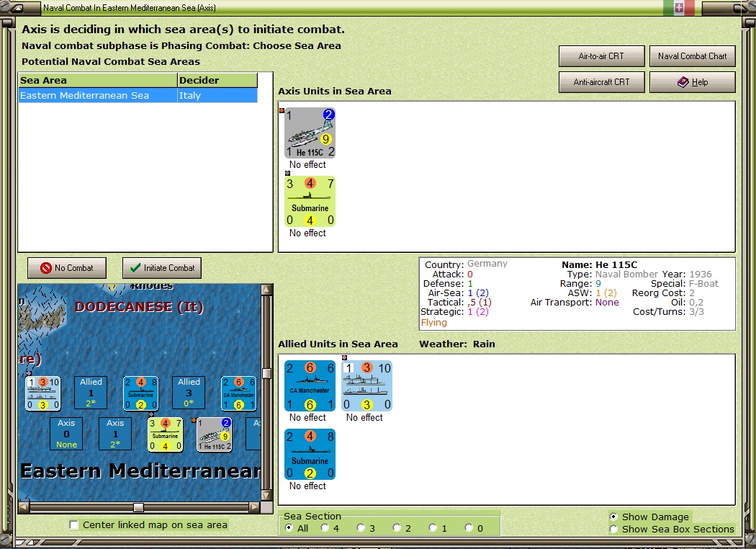Screen dimensions: 756x549
Task: Click the Axis 1 sea box on the map
Action: 115,434
